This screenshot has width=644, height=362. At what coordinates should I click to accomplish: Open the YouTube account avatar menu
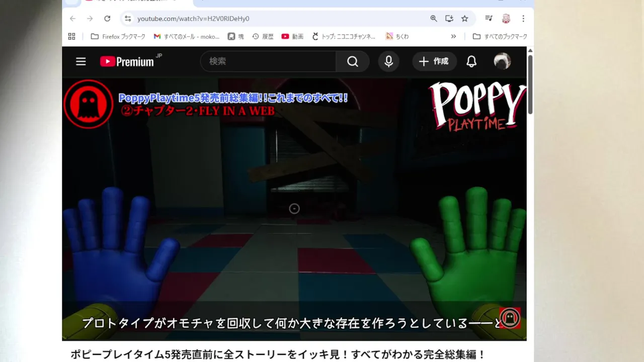[x=502, y=61]
